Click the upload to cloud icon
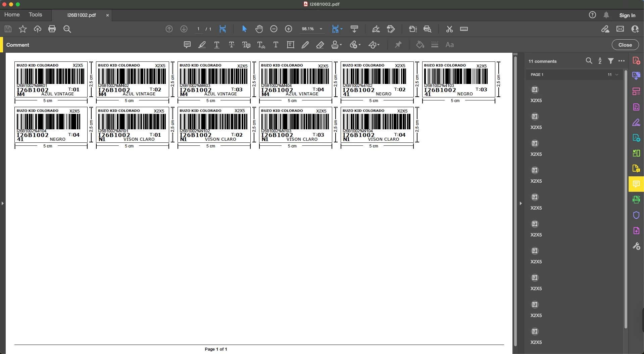Screen dimensions: 644x354 click(x=37, y=29)
